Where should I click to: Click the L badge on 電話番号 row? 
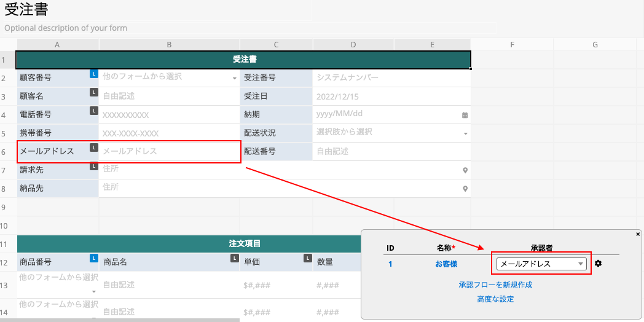click(94, 111)
